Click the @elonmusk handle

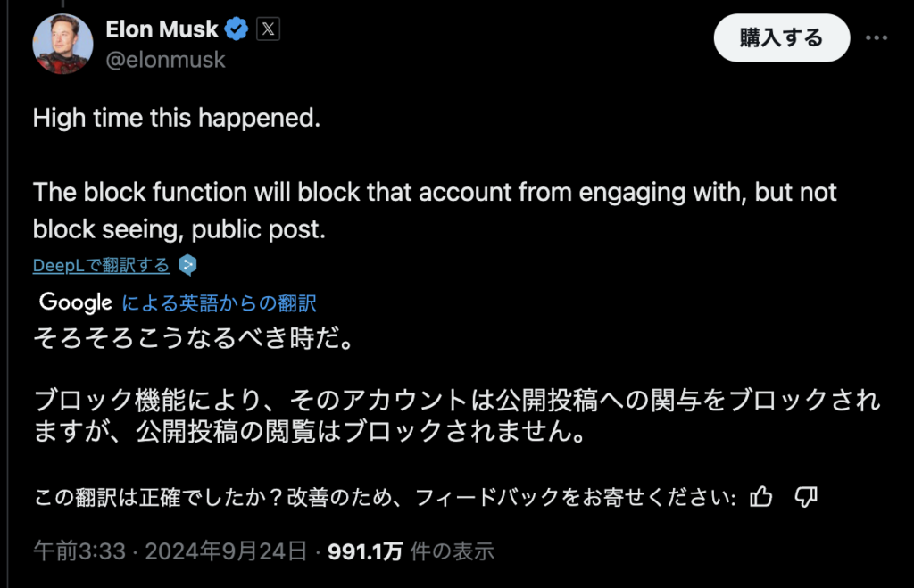click(165, 60)
